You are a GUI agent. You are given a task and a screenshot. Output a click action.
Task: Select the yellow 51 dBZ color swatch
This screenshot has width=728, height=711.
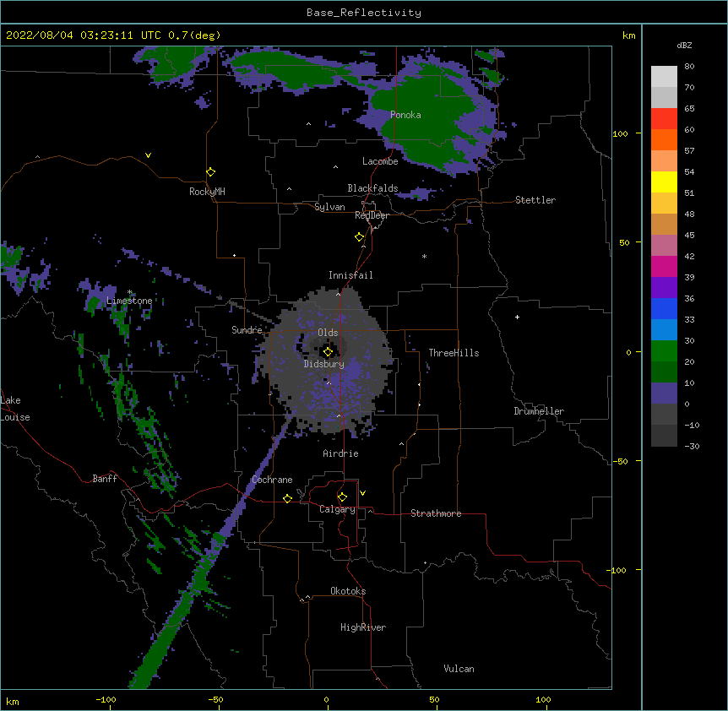(x=664, y=182)
